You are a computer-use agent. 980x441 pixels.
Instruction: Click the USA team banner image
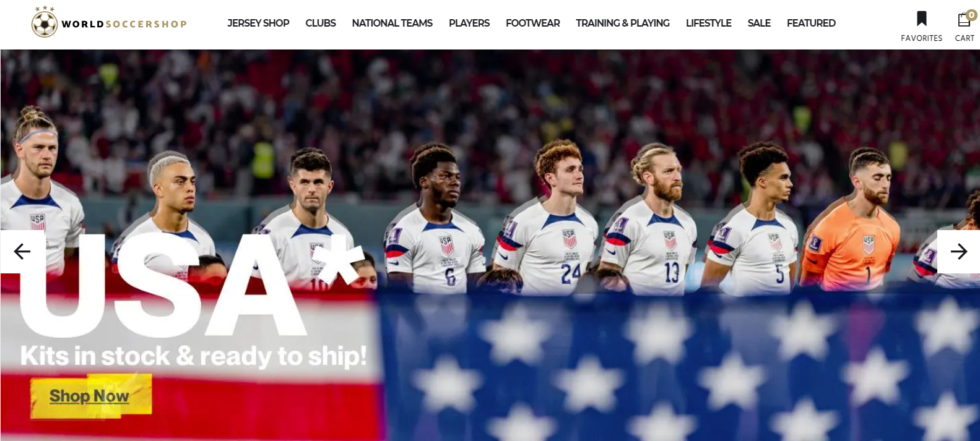tap(490, 245)
